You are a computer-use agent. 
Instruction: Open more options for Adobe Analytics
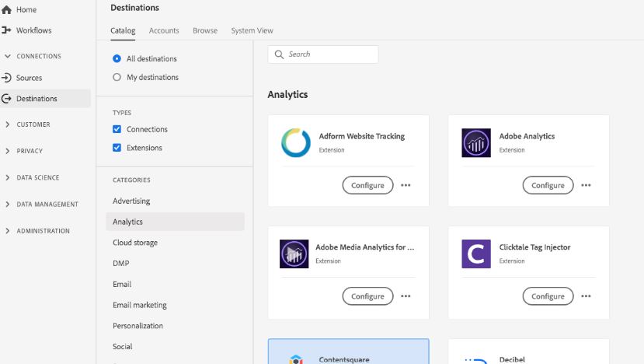[x=586, y=185]
